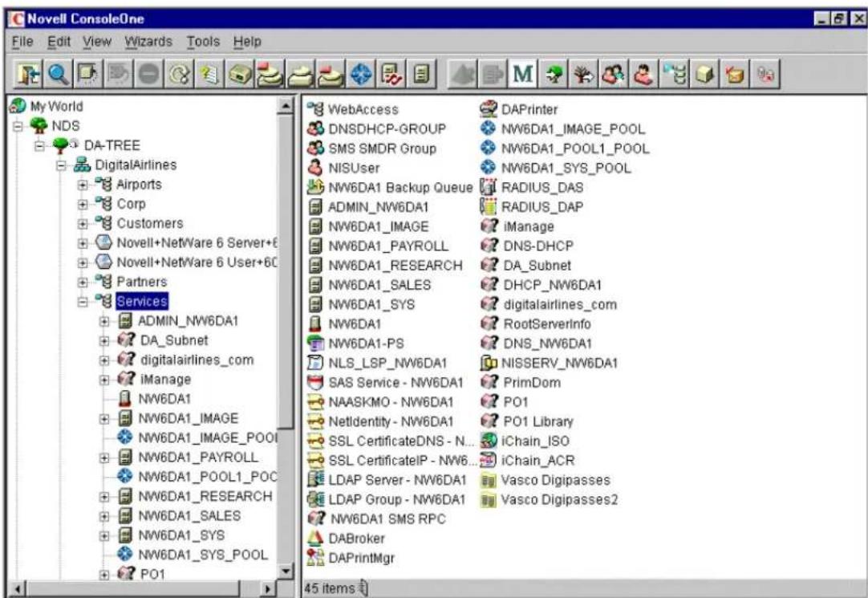Click tree pane horizontal scroll right arrow

(268, 588)
